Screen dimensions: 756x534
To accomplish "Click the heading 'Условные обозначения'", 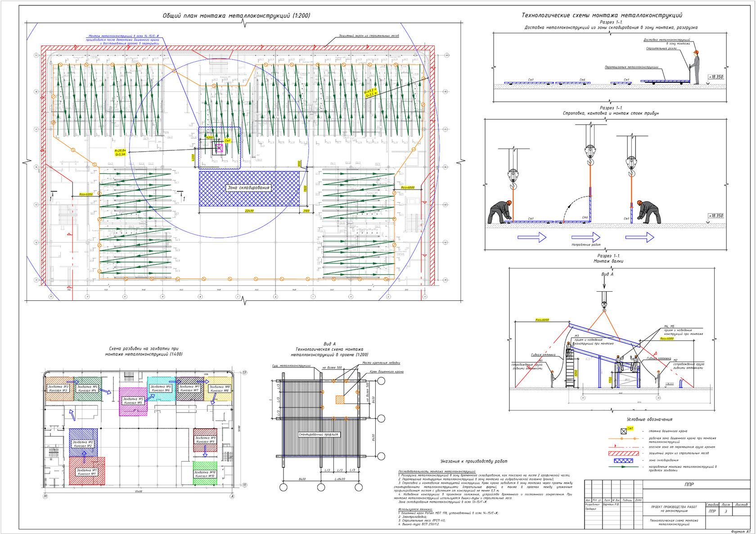I will coord(649,419).
